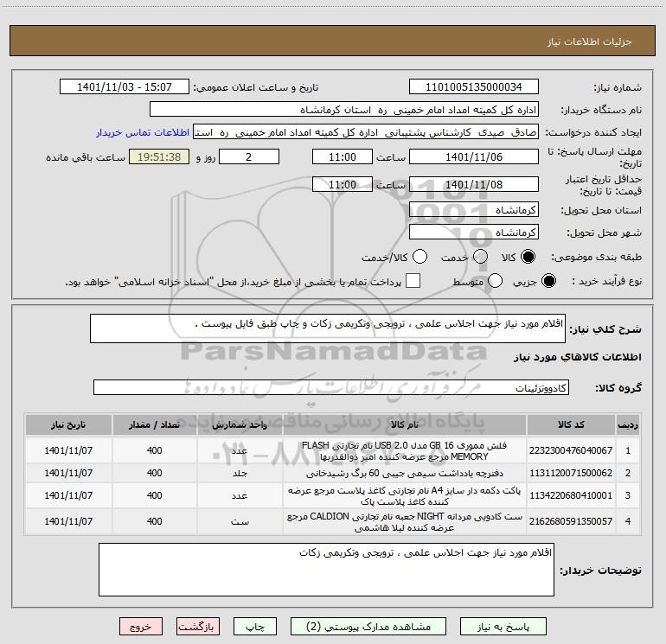Click quantity 400 in row 1
Viewport: 666px width, 644px height.
click(154, 450)
